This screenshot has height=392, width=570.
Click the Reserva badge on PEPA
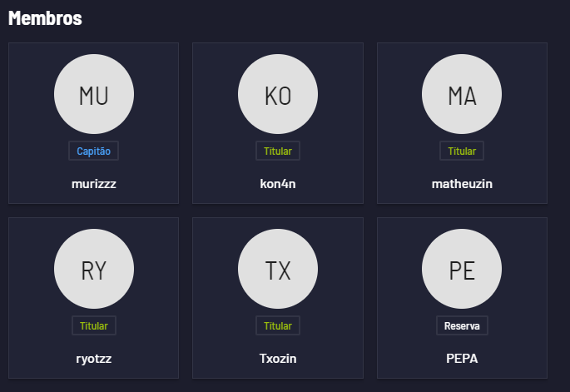[462, 325]
